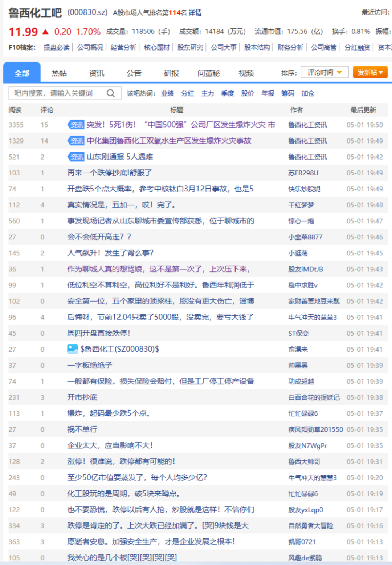Open F10 link 经营分析
The width and height of the screenshot is (392, 565).
[123, 47]
